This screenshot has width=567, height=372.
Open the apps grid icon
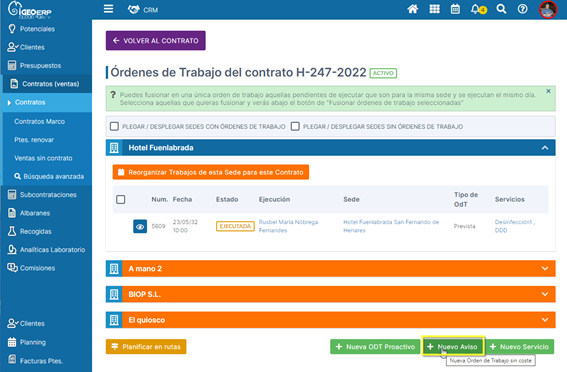(x=434, y=9)
